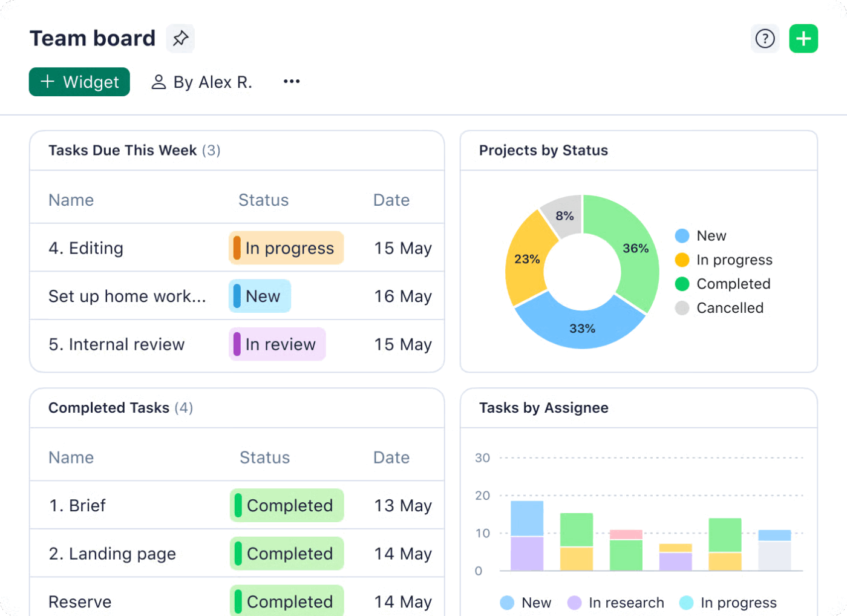Click the green plus icon top right
Viewport: 847px width, 616px height.
(803, 38)
